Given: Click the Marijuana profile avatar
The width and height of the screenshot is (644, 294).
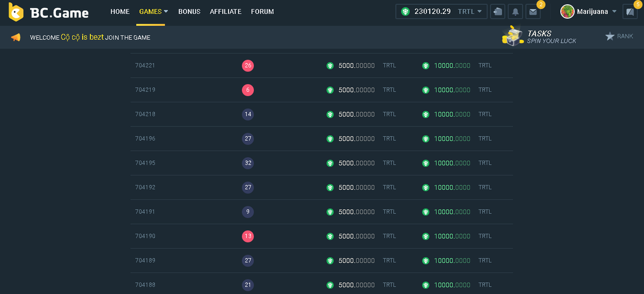Looking at the screenshot, I should point(567,11).
